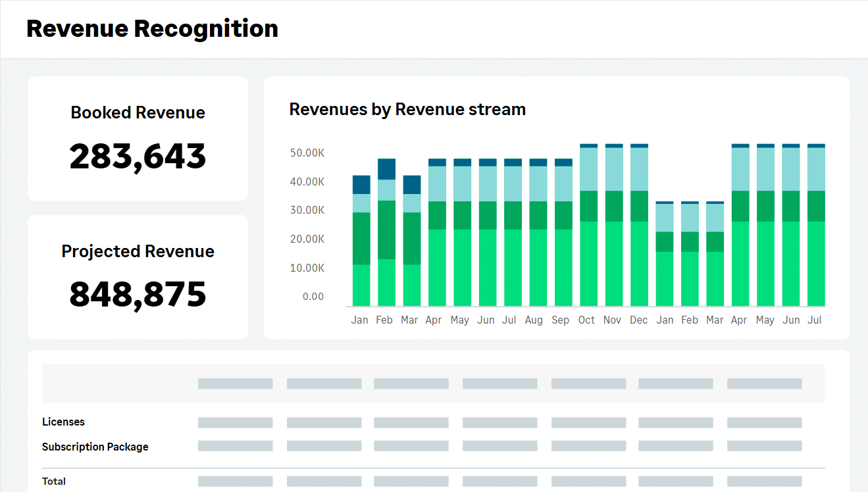868x492 pixels.
Task: Select the Nov month label below the chart
Action: coord(612,320)
